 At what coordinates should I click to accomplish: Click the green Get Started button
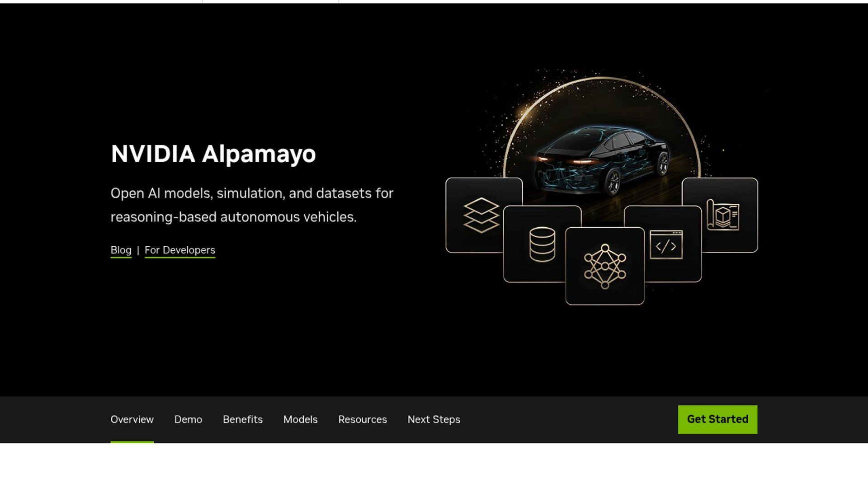(717, 419)
